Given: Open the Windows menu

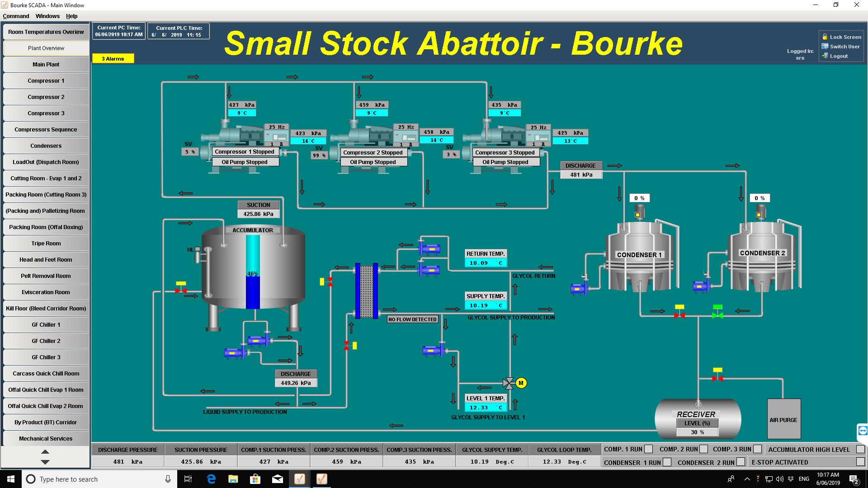Looking at the screenshot, I should point(47,16).
